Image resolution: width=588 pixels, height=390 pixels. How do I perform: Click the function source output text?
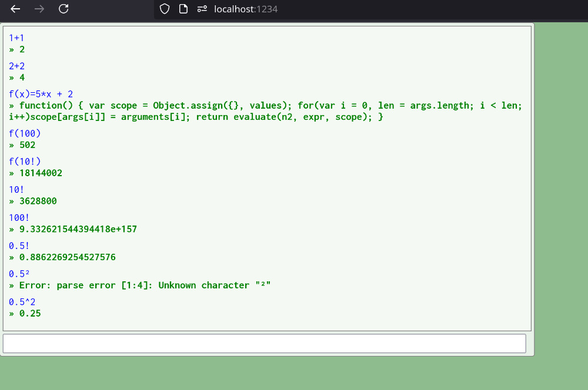click(x=266, y=111)
